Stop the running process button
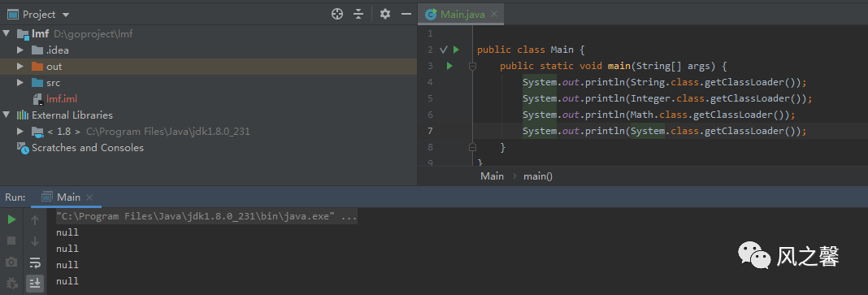 (11, 241)
